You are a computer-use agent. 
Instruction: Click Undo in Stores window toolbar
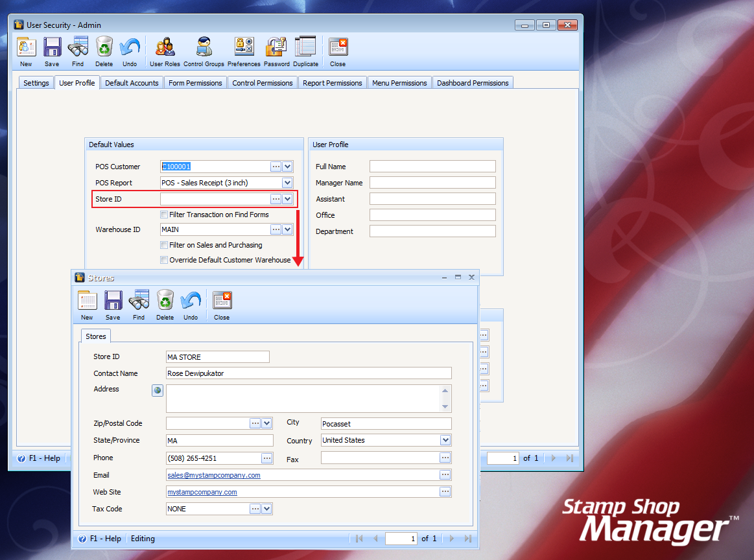click(x=191, y=305)
